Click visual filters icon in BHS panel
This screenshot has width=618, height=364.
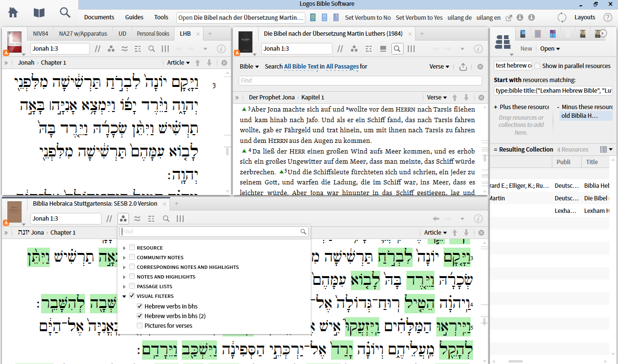click(x=124, y=219)
